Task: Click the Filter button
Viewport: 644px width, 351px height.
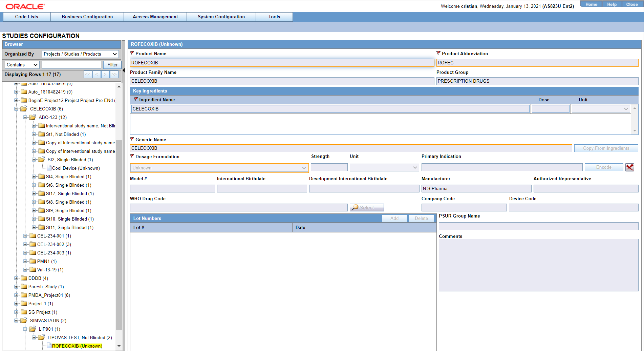Action: [112, 65]
